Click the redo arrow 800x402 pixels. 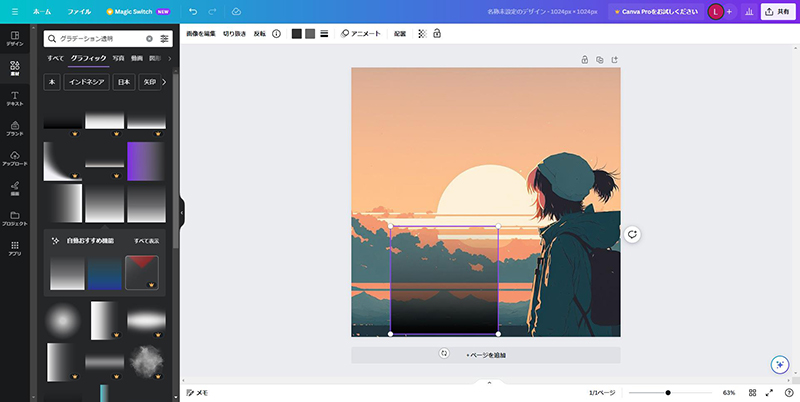(x=212, y=11)
